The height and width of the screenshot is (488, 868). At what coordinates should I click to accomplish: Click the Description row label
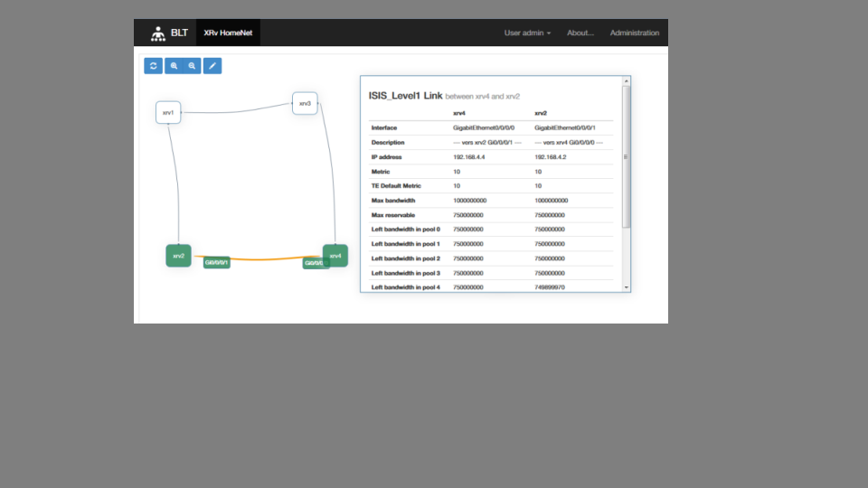point(388,142)
